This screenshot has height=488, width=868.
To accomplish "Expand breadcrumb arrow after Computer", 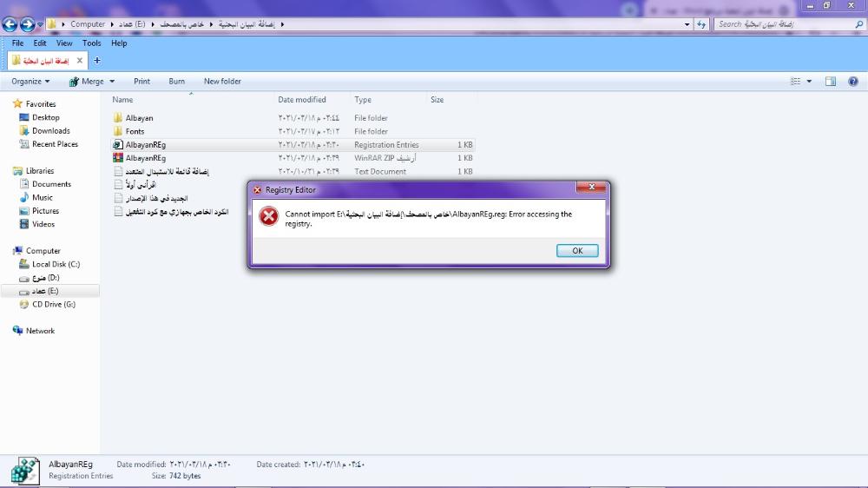I will 112,24.
